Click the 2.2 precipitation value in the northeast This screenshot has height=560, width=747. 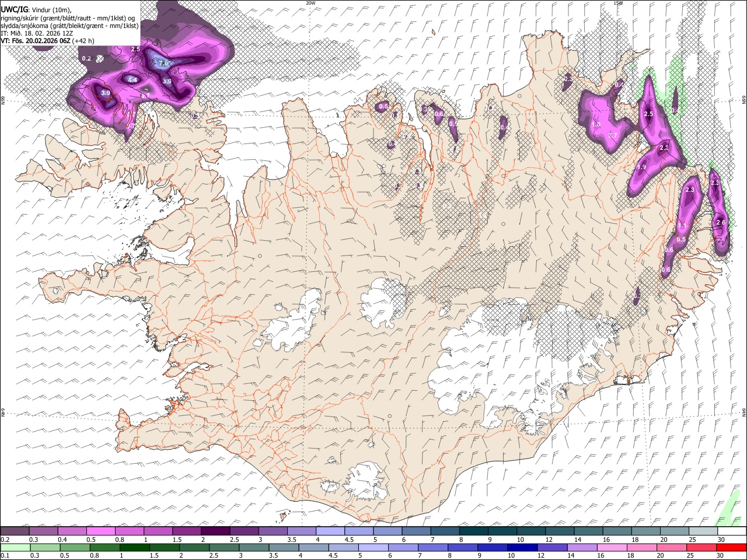(664, 148)
